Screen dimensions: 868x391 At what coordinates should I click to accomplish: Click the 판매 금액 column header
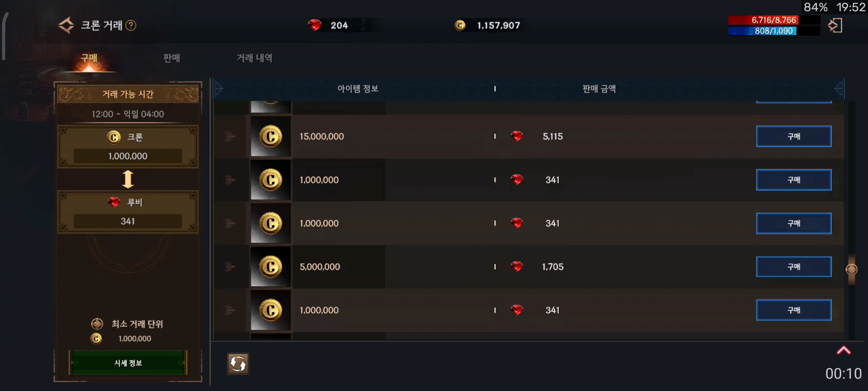pos(599,89)
